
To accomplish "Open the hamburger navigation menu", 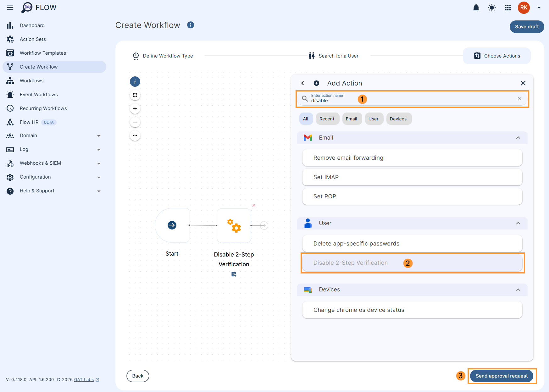I will click(10, 8).
